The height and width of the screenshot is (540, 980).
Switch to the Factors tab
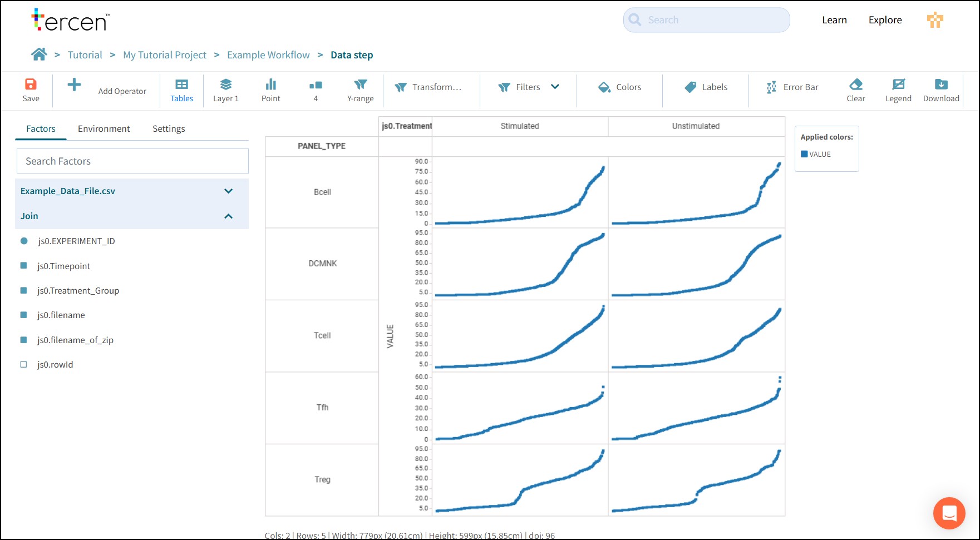pyautogui.click(x=41, y=128)
